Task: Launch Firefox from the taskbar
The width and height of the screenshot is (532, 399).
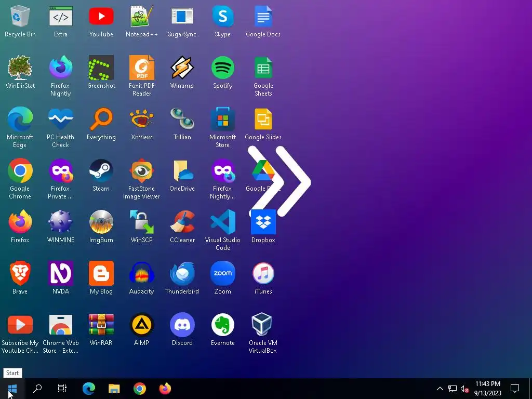Action: 165,389
